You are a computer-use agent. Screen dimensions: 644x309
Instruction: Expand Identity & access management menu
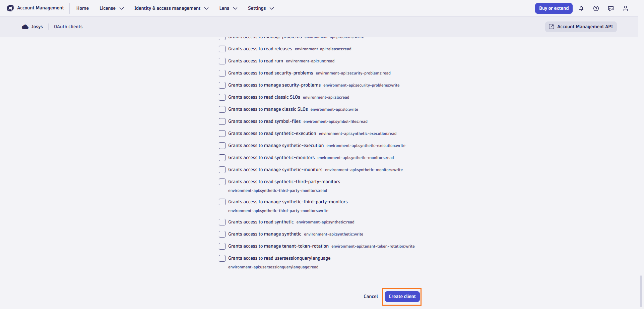[172, 8]
